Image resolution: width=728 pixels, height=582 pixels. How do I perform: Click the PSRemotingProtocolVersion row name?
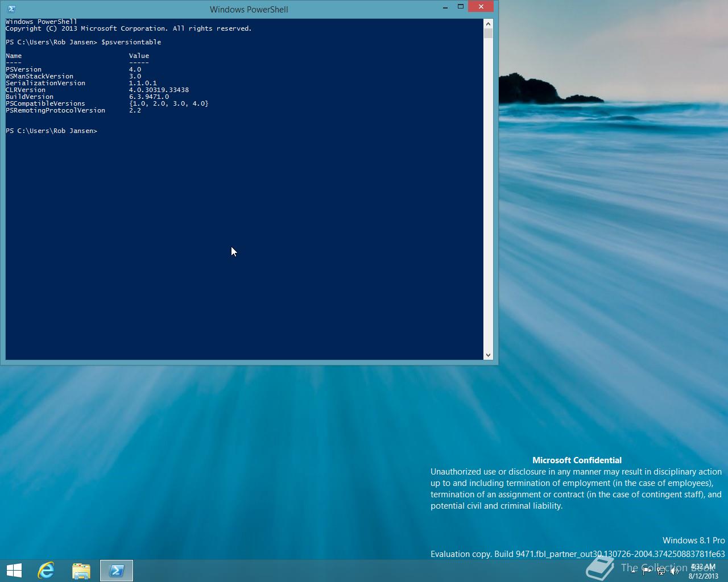click(56, 110)
